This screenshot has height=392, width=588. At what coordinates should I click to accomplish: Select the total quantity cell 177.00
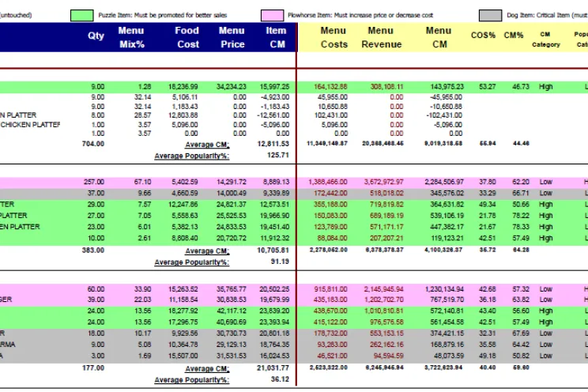(x=93, y=368)
